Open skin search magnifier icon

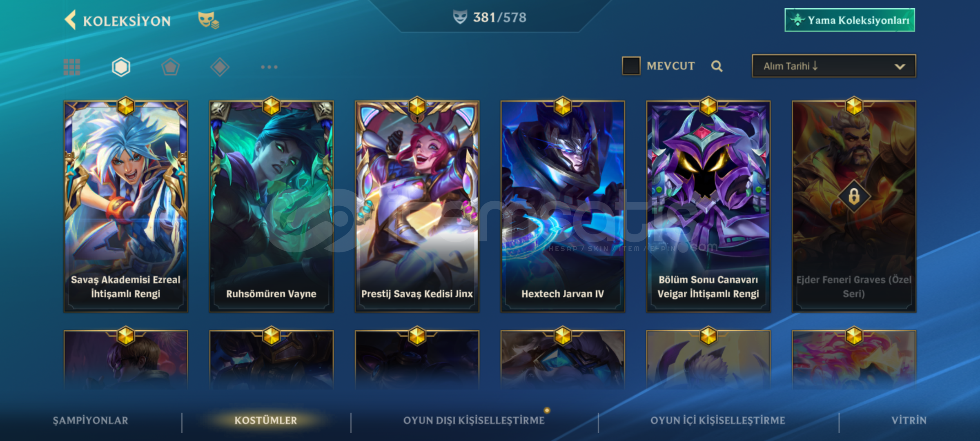(x=717, y=66)
